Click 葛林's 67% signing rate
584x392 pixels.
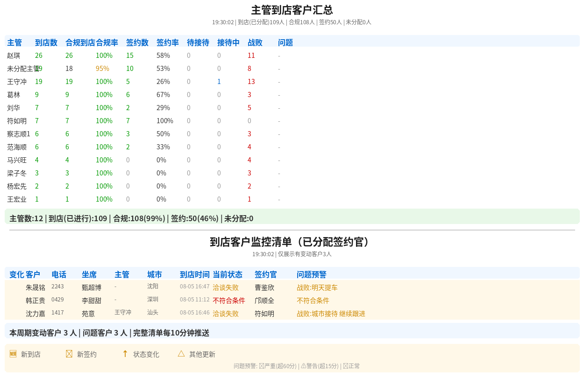pyautogui.click(x=163, y=95)
